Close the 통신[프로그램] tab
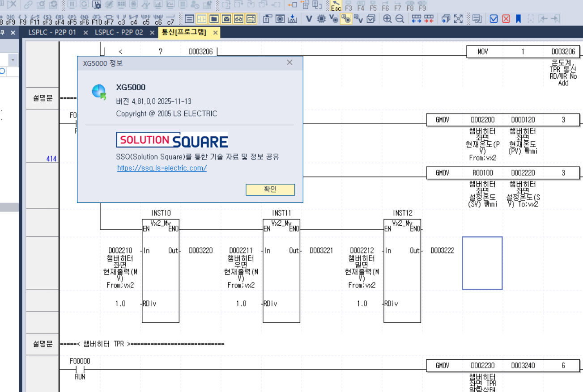This screenshot has width=583, height=392. pyautogui.click(x=215, y=33)
